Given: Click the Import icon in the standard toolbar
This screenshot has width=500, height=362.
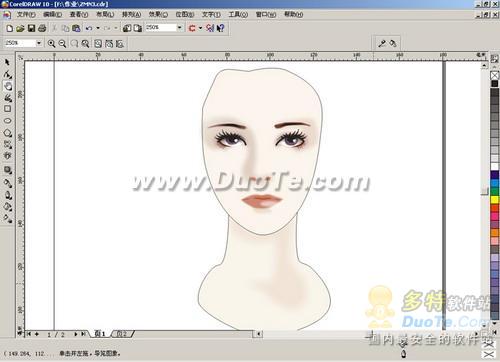Looking at the screenshot, I should coord(127,28).
